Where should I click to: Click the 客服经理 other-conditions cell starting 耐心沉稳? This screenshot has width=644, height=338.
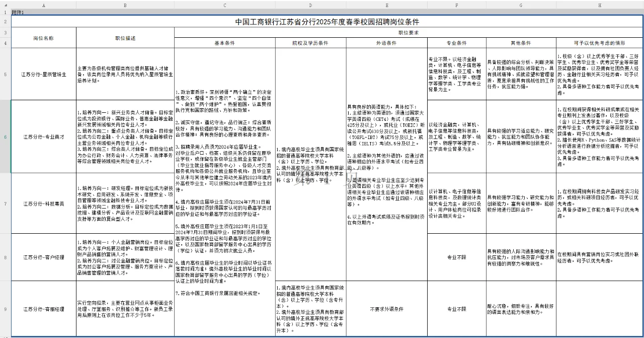click(521, 308)
